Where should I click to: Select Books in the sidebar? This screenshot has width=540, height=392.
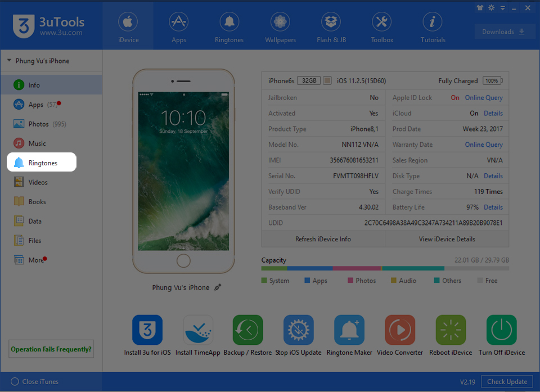coord(51,202)
